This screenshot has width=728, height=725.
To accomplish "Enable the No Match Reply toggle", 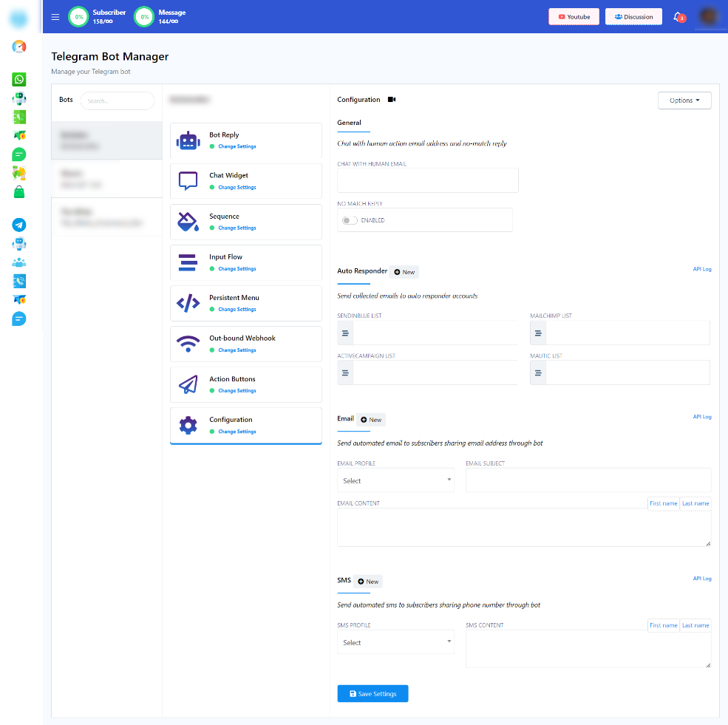I will (x=350, y=220).
